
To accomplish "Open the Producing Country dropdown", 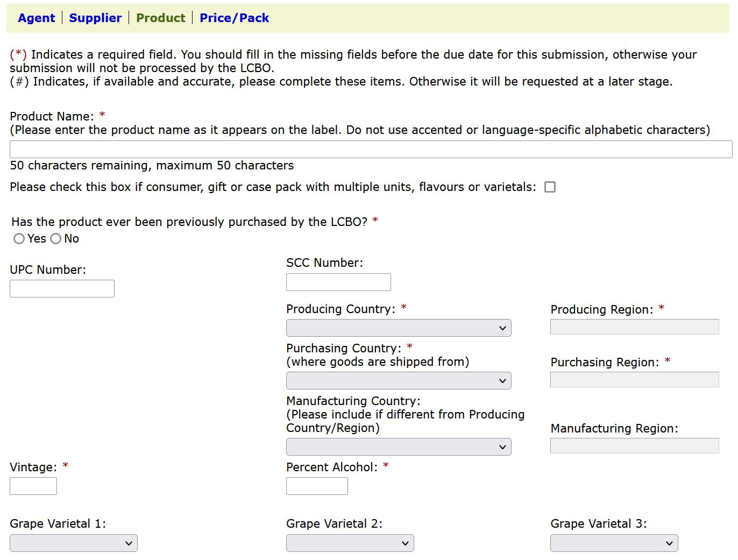I will tap(399, 328).
